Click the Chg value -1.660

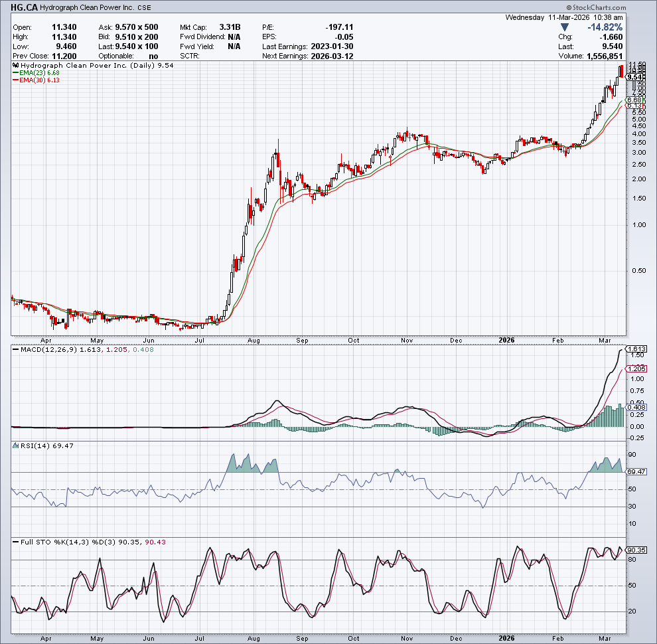tap(611, 37)
